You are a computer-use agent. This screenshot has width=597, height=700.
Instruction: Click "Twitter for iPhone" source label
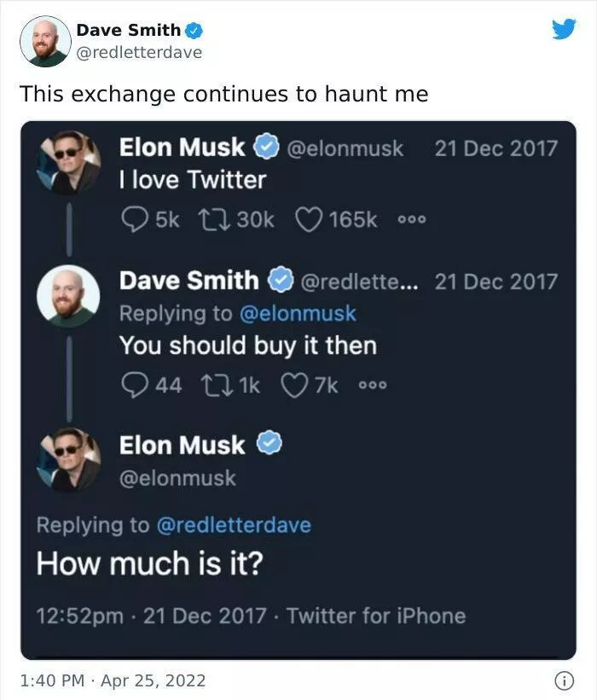coord(376,616)
